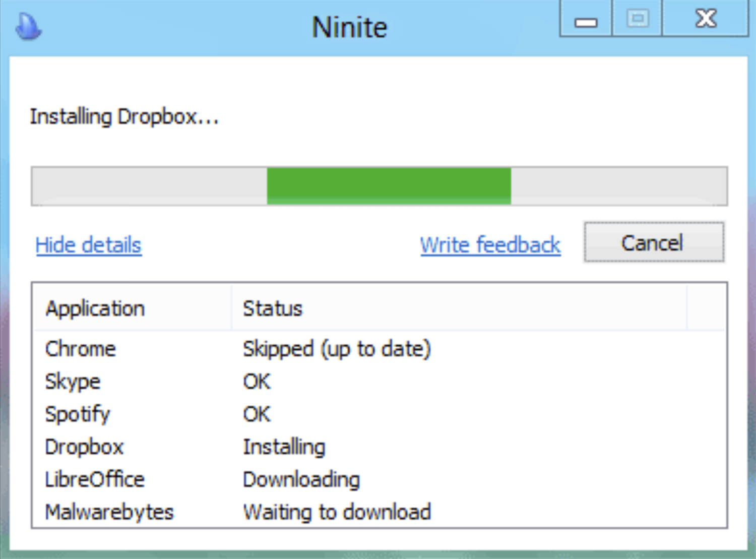Select the Chrome row in the list
The width and height of the screenshot is (756, 559).
click(380, 349)
